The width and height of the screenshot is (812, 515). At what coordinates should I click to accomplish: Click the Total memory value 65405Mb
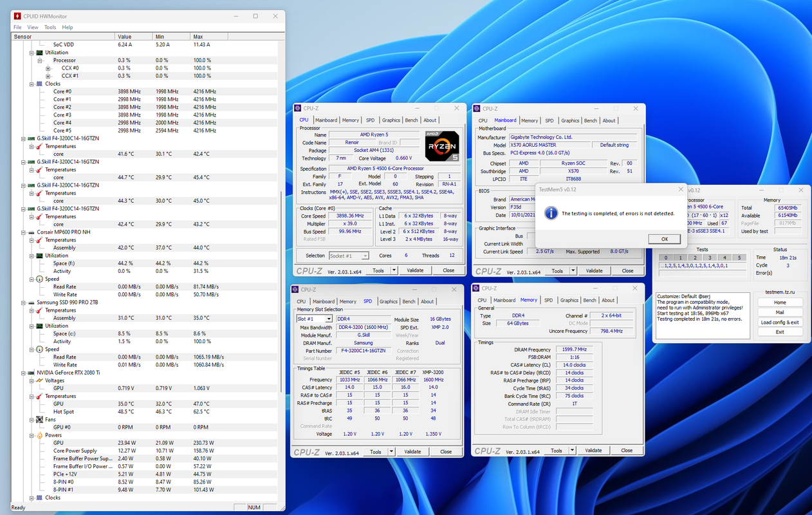(x=787, y=208)
